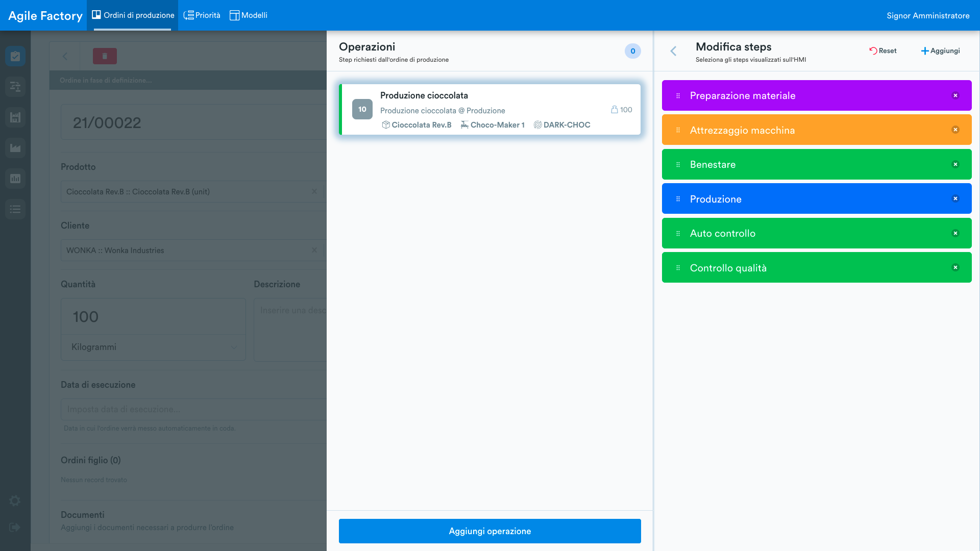The width and height of the screenshot is (980, 551).
Task: Click the Benestare step label
Action: 713,164
